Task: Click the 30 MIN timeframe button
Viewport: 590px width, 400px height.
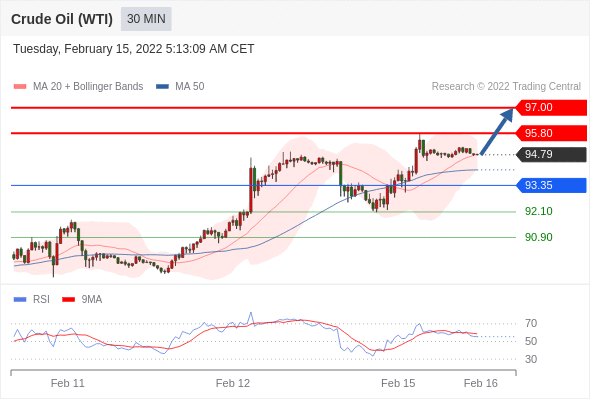Action: (x=146, y=19)
